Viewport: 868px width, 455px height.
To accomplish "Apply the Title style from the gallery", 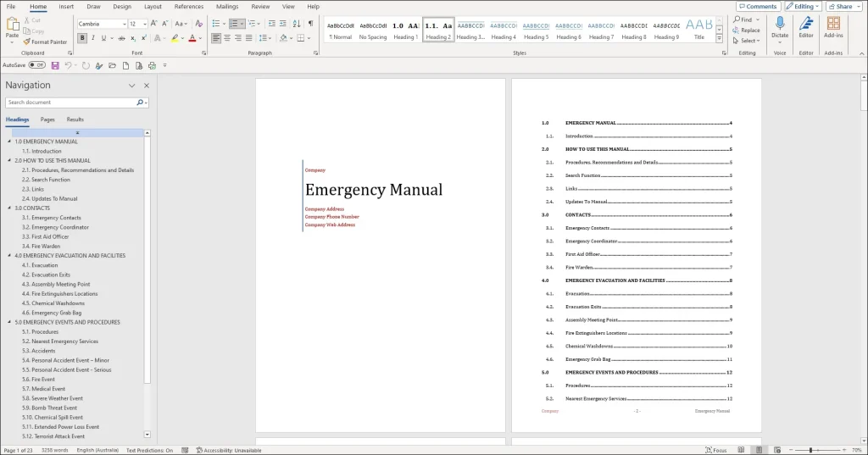I will (x=699, y=30).
